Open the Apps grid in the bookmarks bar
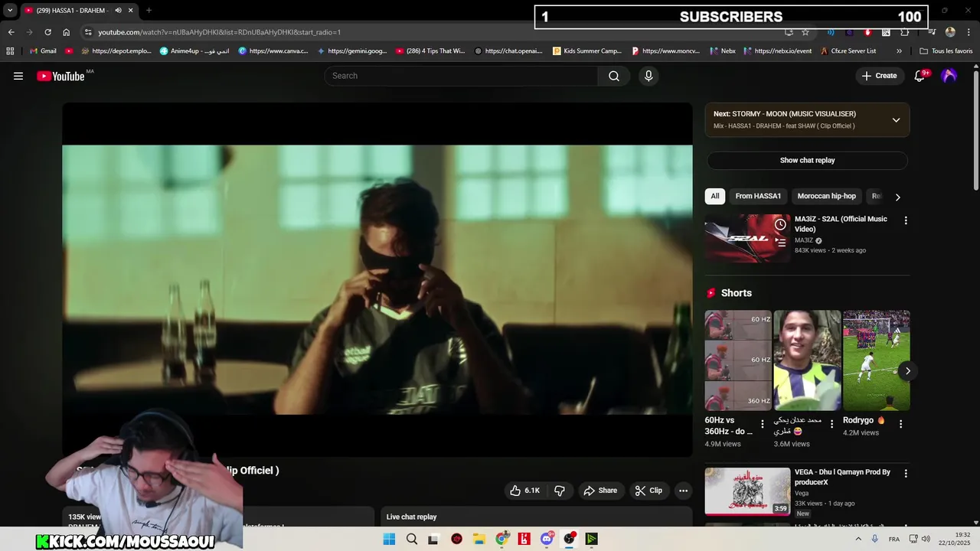 click(x=10, y=51)
